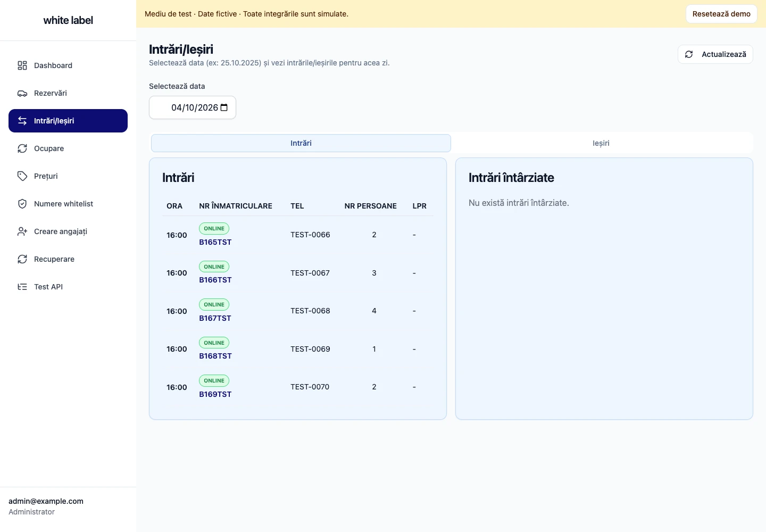This screenshot has width=766, height=532.
Task: Open plate link B168TST
Action: pyautogui.click(x=215, y=356)
